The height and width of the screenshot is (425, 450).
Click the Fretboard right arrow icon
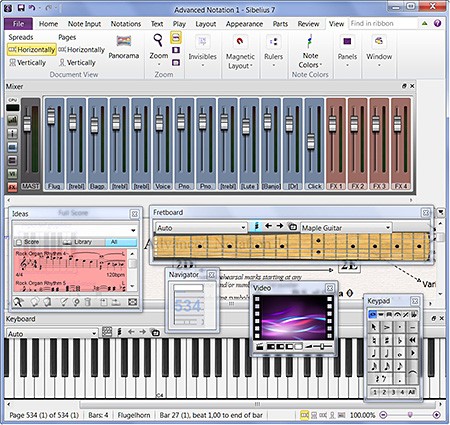(x=280, y=226)
